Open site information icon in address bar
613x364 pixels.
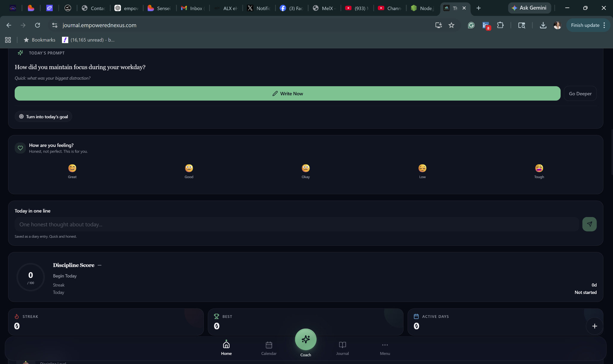[x=55, y=25]
